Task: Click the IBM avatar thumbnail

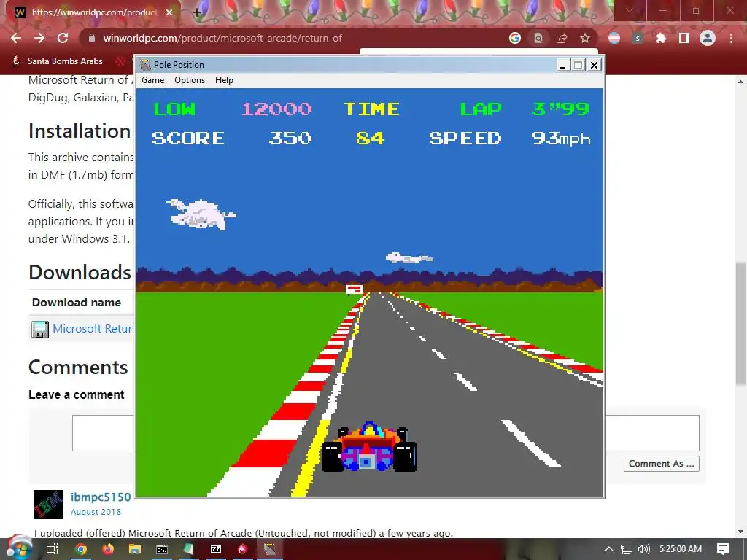Action: pos(49,505)
